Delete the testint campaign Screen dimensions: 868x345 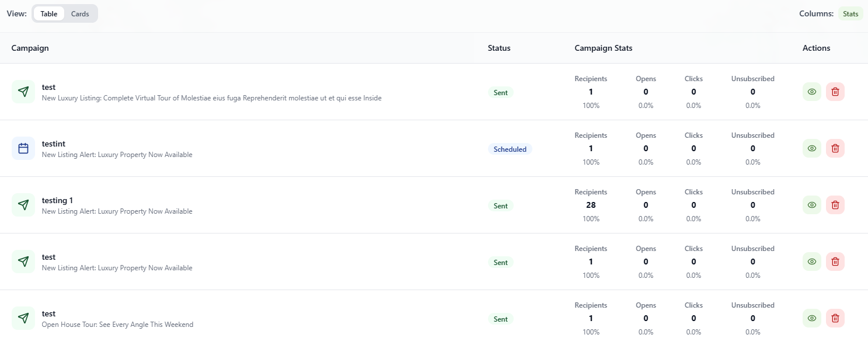(835, 148)
